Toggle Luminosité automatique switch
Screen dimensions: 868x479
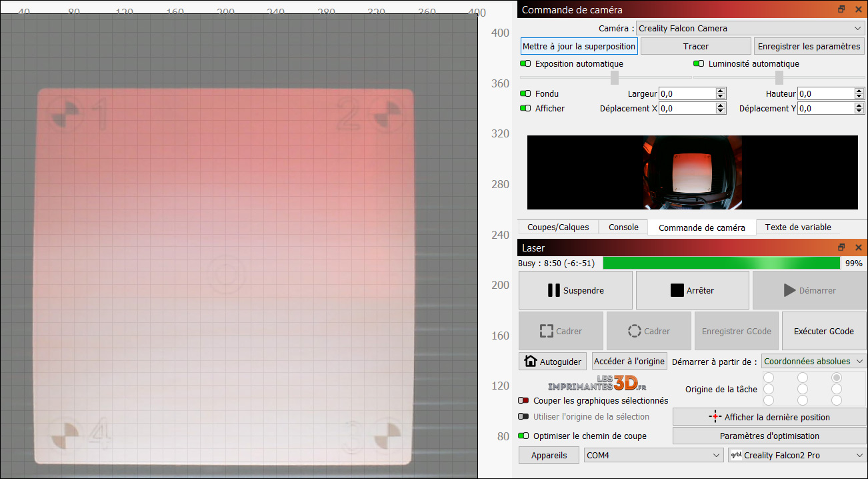(699, 64)
